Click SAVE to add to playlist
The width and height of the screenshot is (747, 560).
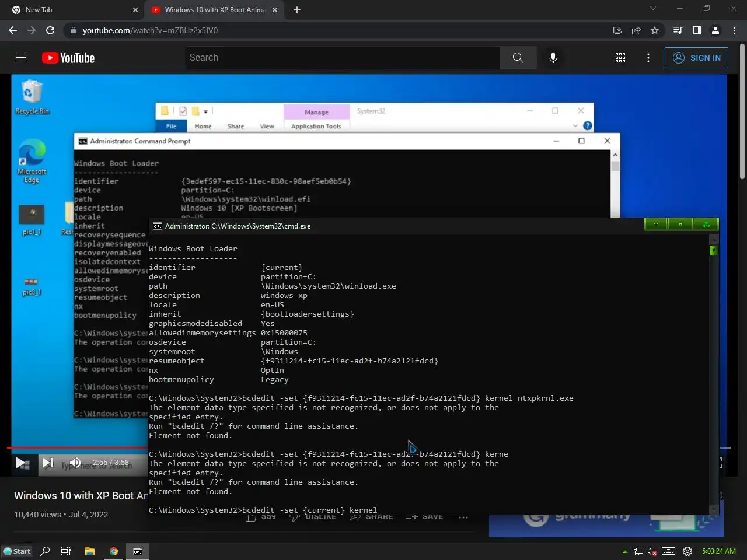(424, 517)
